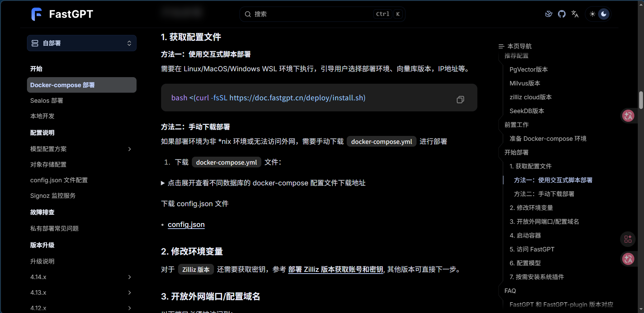Open 对象存储配置 page
The width and height of the screenshot is (644, 313).
(x=48, y=165)
